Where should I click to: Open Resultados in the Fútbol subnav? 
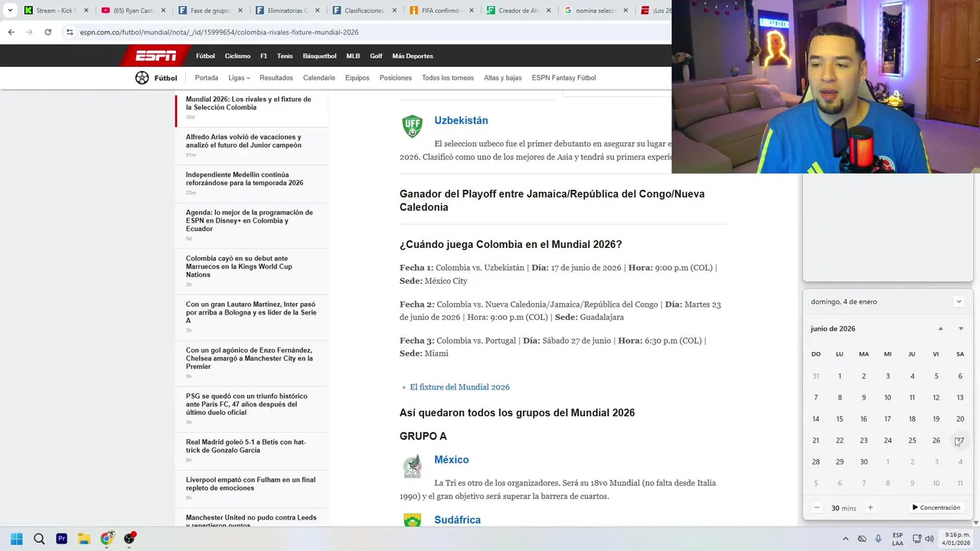pos(276,77)
